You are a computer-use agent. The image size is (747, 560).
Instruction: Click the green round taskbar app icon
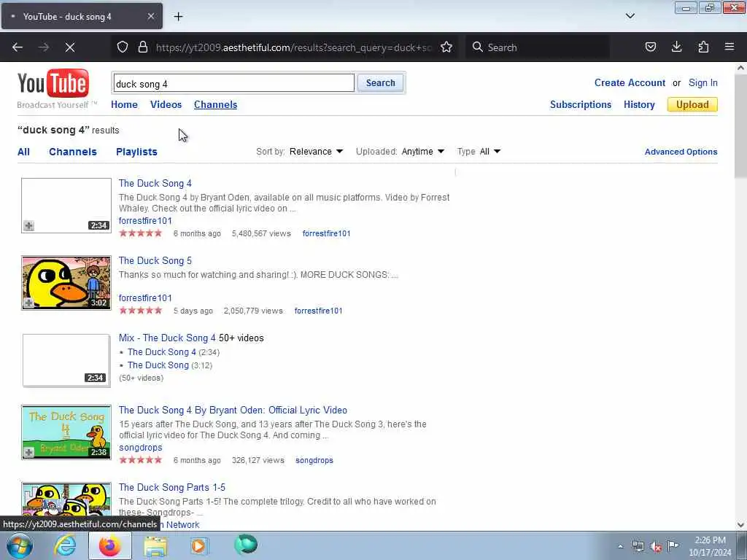(x=246, y=545)
